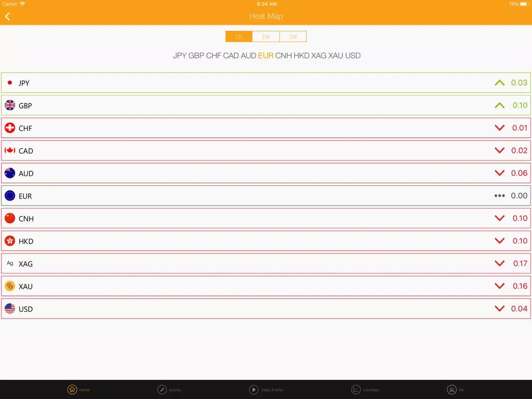Click the US flag icon in USD row

point(10,309)
